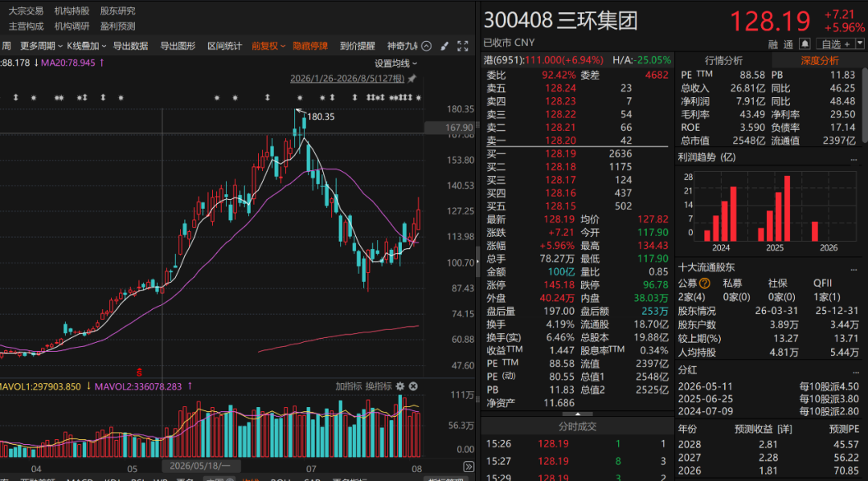Click 加指标 add indicator button
Image resolution: width=868 pixels, height=481 pixels.
point(348,386)
